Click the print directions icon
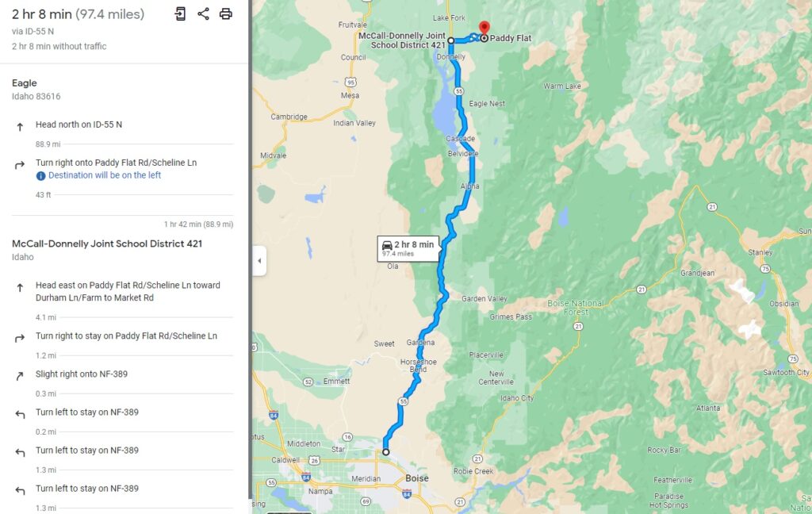Image resolution: width=812 pixels, height=514 pixels. click(x=226, y=14)
